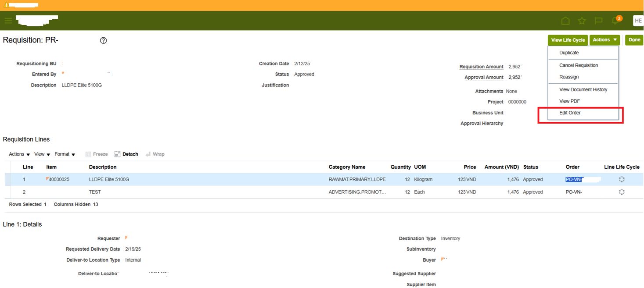The image size is (644, 288).
Task: Click the Each UOM cell
Action: pyautogui.click(x=420, y=192)
